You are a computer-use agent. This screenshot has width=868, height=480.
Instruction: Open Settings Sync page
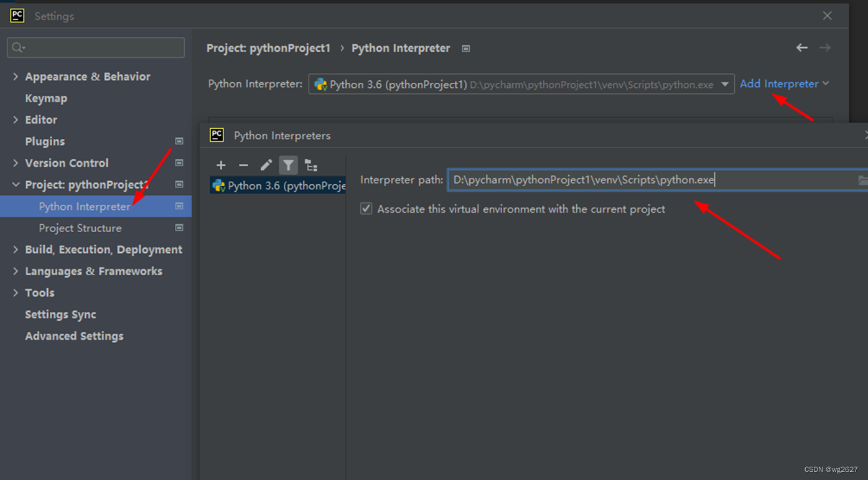coord(60,314)
